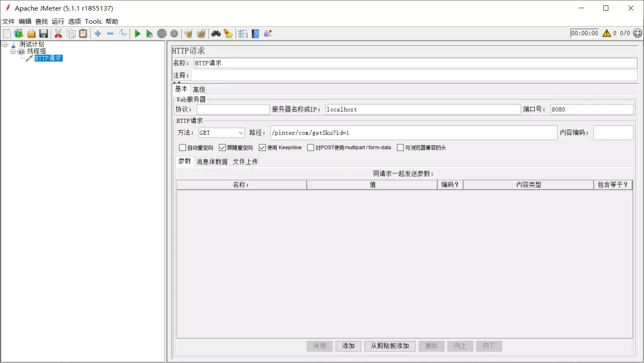Open the 帮助 menu
Image resolution: width=644 pixels, height=363 pixels.
112,21
